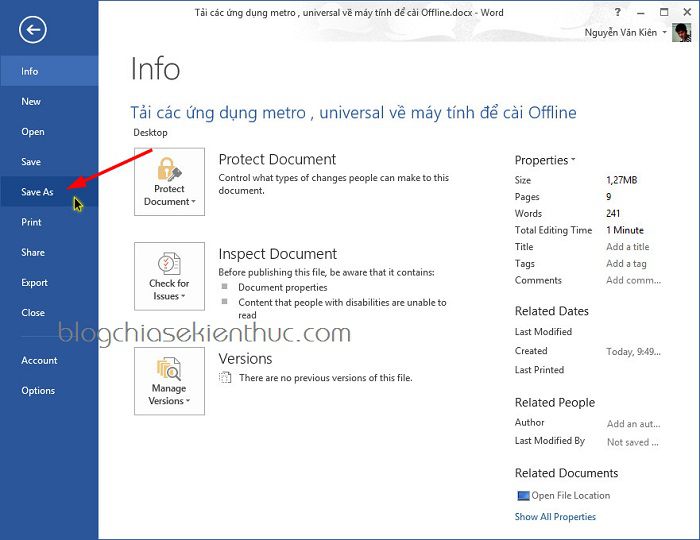The height and width of the screenshot is (540, 700).
Task: Click the Related Documents heading
Action: (566, 473)
